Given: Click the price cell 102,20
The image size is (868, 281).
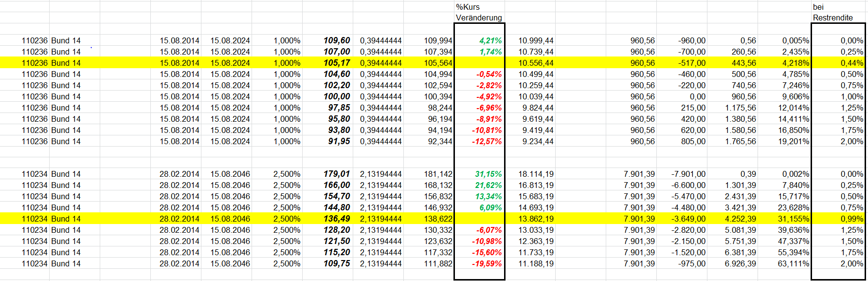Looking at the screenshot, I should coord(327,85).
